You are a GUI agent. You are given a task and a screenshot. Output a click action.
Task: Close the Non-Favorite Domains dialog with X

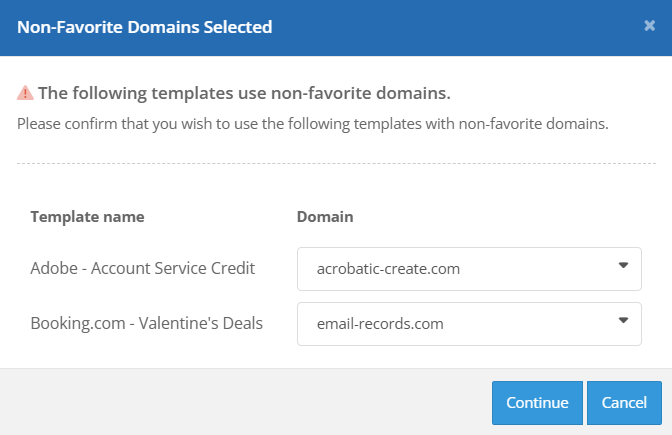pyautogui.click(x=649, y=26)
